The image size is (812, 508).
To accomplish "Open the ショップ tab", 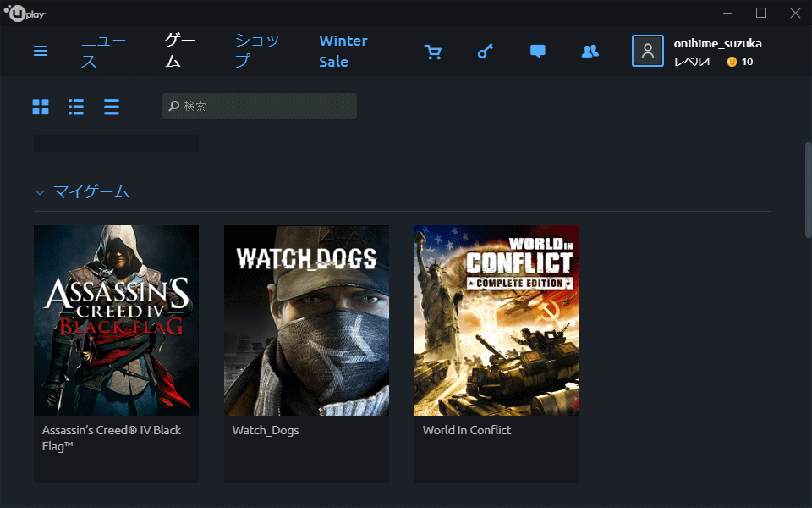I will click(x=257, y=51).
